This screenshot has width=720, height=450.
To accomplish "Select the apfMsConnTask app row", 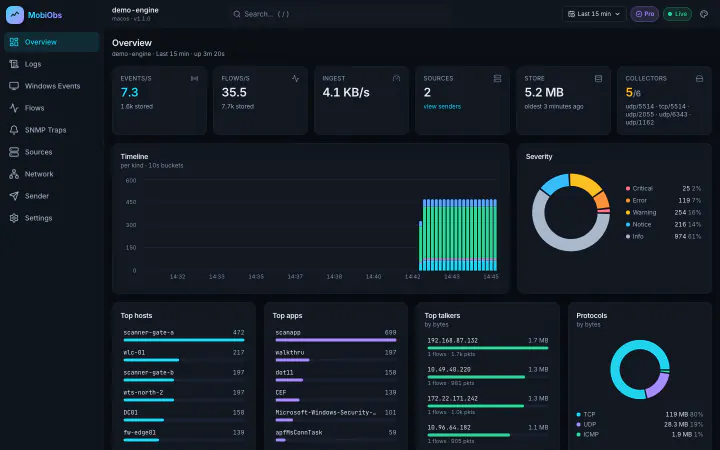I will point(336,436).
